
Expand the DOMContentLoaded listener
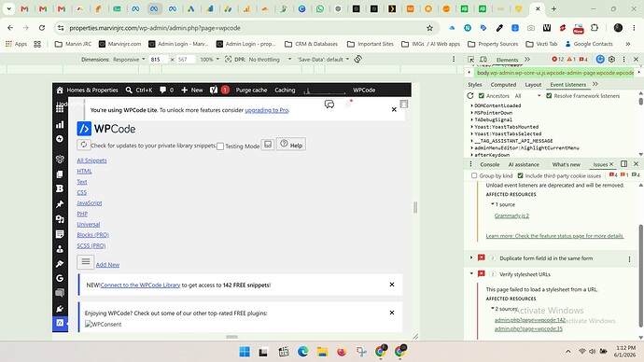pos(471,105)
